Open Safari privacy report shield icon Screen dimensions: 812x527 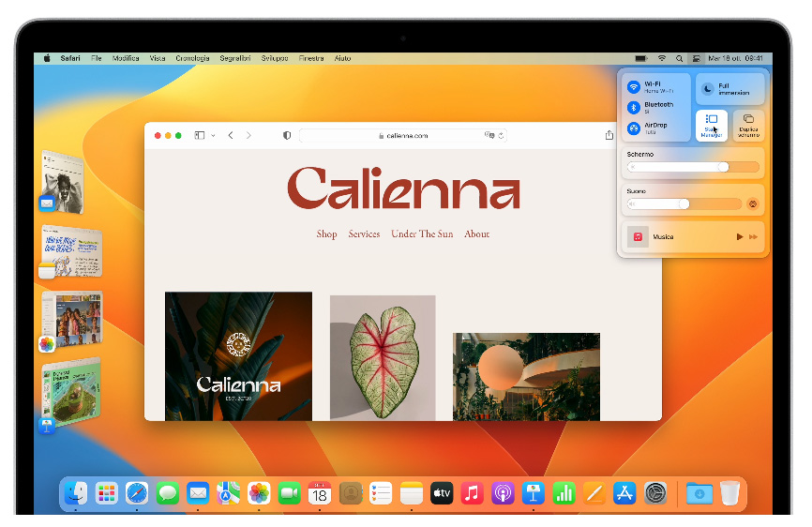pyautogui.click(x=287, y=135)
